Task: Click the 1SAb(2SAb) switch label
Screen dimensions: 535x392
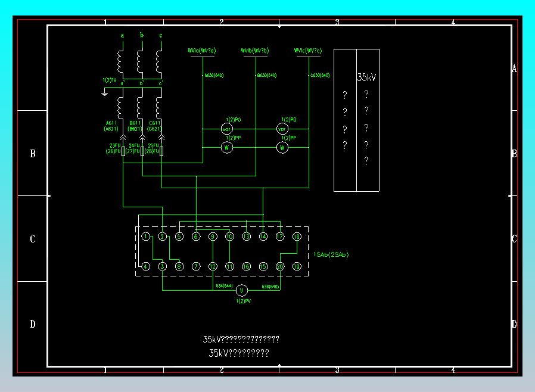Action: pos(331,254)
